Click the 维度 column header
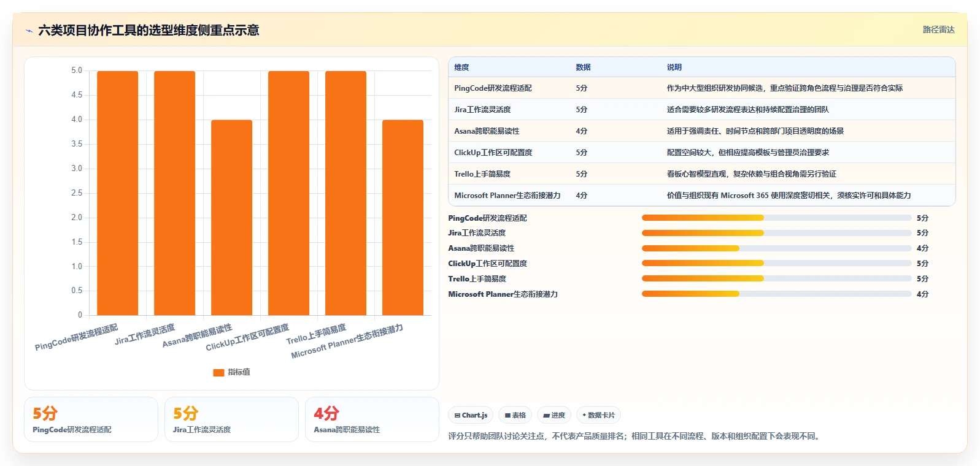Screen dimensions: 980x466 pyautogui.click(x=461, y=67)
